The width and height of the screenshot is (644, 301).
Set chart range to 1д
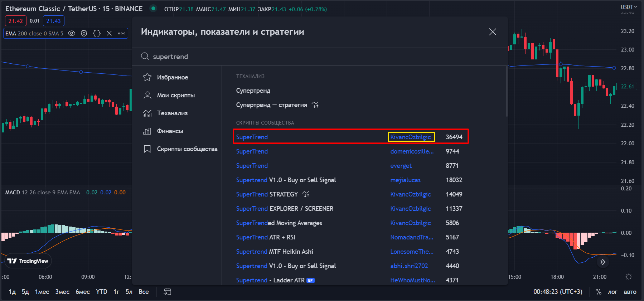click(x=12, y=292)
